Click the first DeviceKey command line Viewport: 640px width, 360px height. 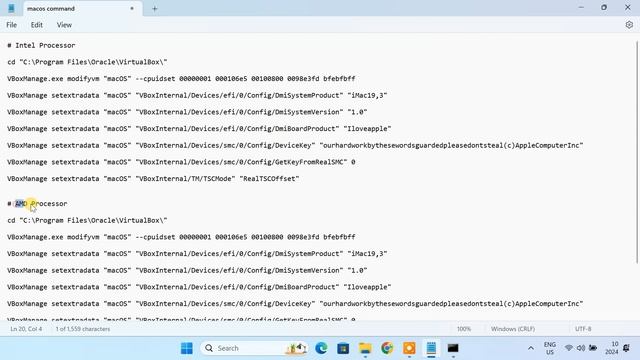[295, 145]
